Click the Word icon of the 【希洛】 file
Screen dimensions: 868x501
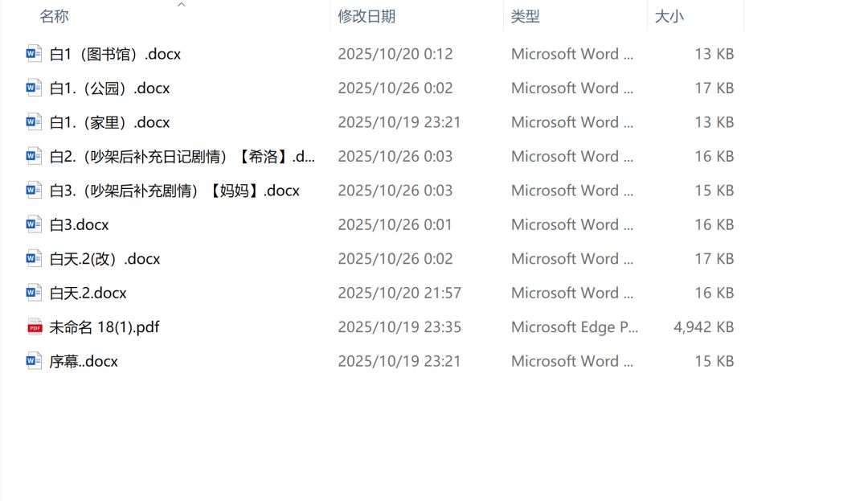click(x=33, y=156)
